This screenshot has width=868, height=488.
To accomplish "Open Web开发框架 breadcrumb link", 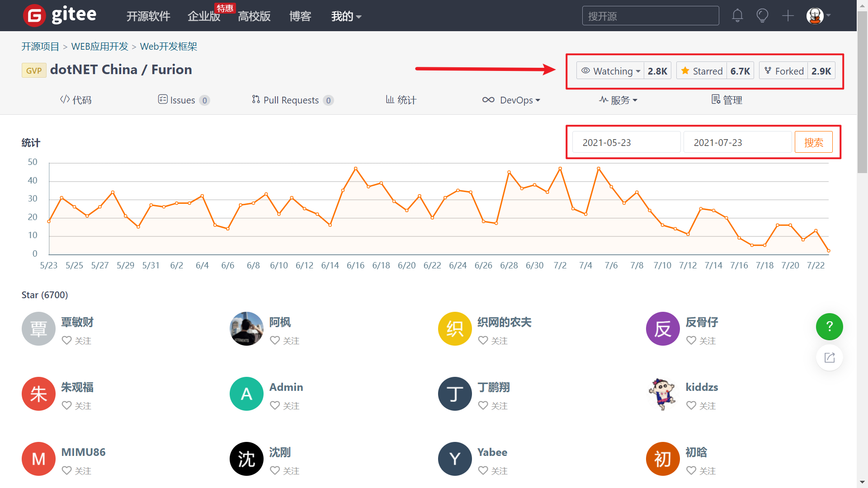I will (x=168, y=47).
